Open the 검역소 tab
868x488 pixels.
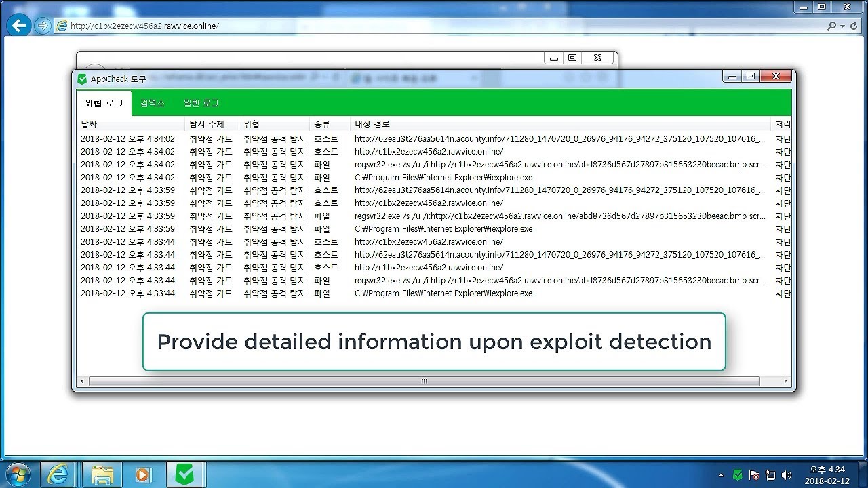(x=153, y=103)
